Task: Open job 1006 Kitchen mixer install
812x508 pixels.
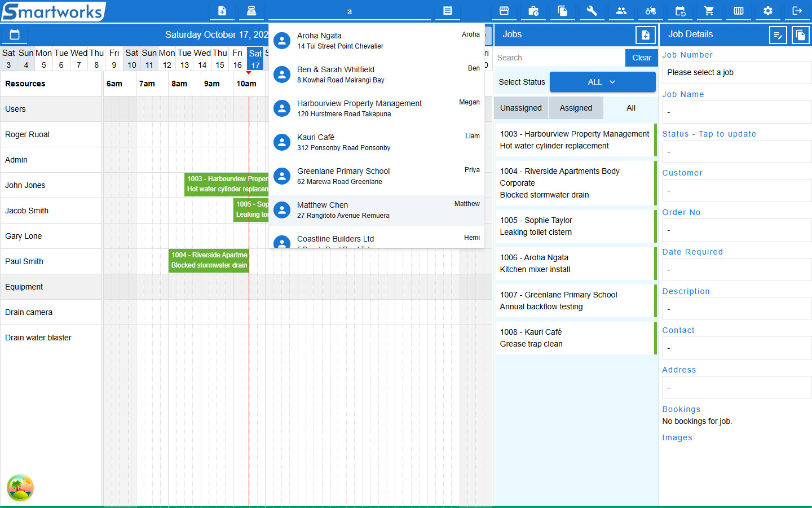Action: 576,264
